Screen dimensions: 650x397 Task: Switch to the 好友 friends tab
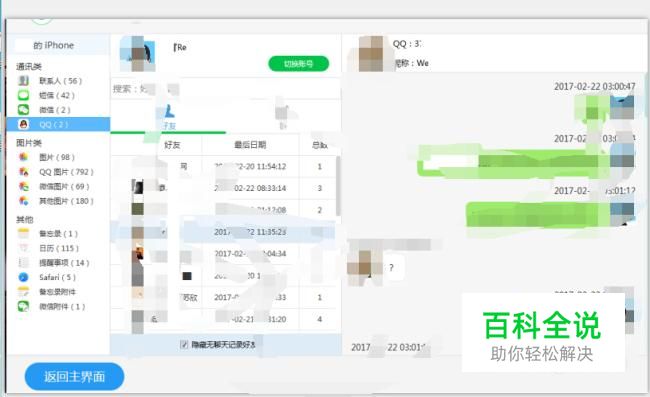169,117
